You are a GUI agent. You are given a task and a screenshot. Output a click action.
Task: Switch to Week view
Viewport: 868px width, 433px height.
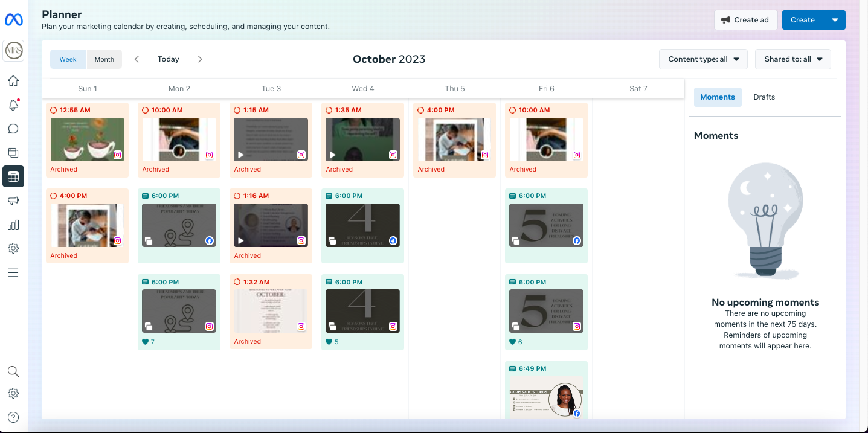(68, 59)
